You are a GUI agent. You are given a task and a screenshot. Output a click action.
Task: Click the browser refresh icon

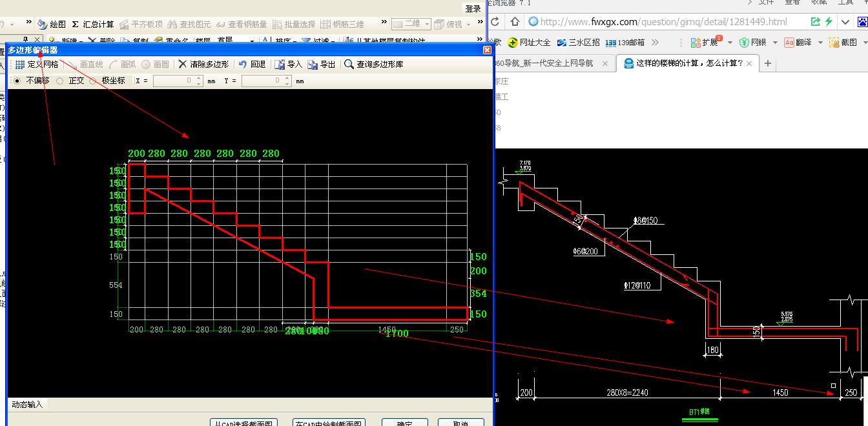[494, 22]
